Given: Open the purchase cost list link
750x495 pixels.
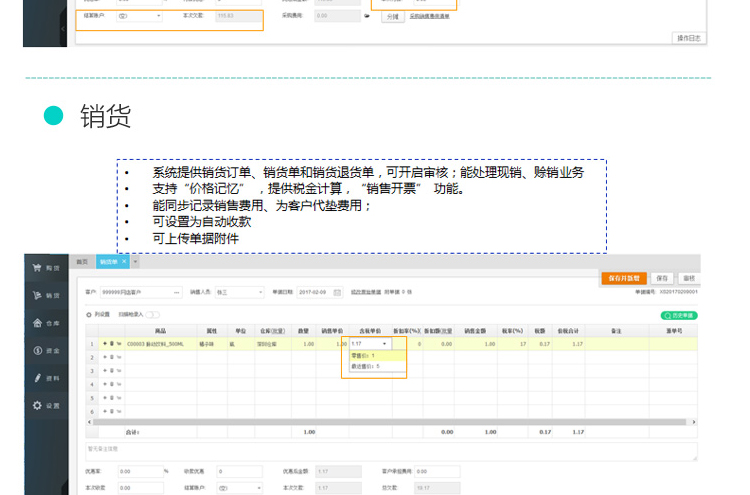Looking at the screenshot, I should (x=430, y=16).
